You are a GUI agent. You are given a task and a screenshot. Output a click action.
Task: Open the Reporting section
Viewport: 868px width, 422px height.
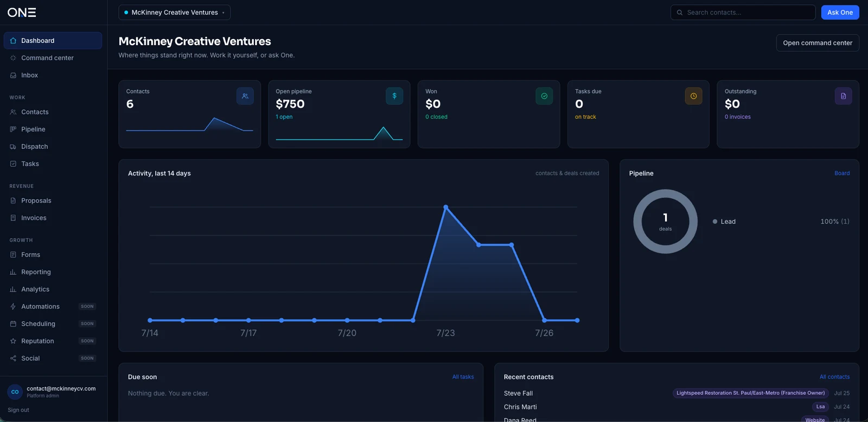click(53, 272)
